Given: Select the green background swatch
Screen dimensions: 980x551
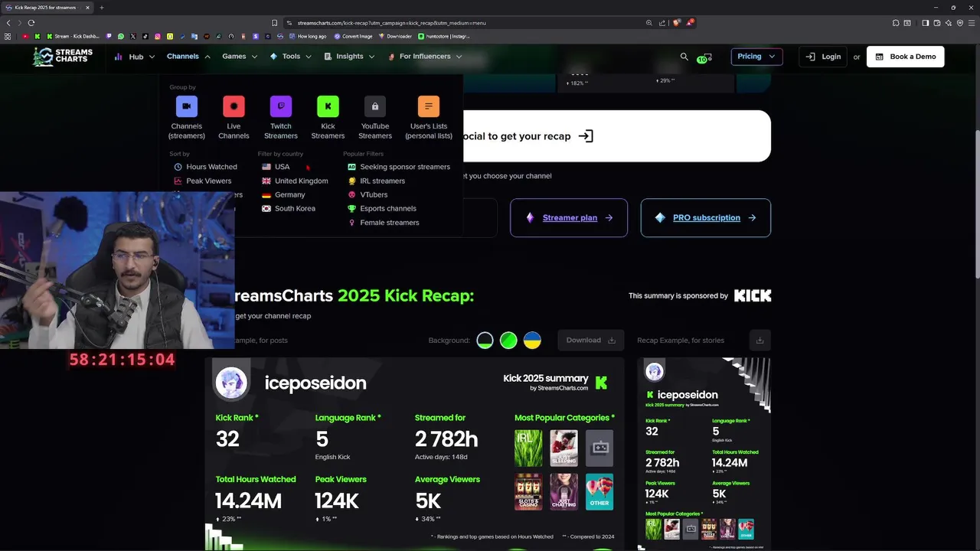Looking at the screenshot, I should 508,341.
